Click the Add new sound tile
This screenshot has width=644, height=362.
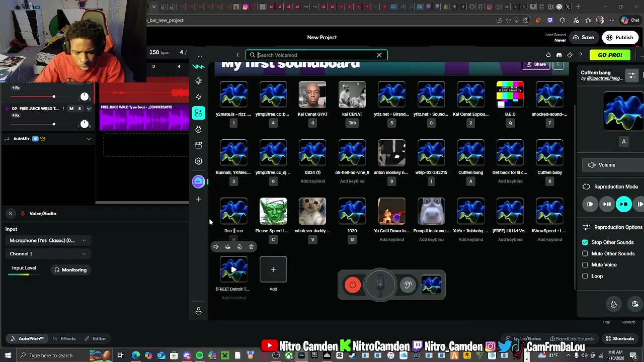click(x=273, y=269)
